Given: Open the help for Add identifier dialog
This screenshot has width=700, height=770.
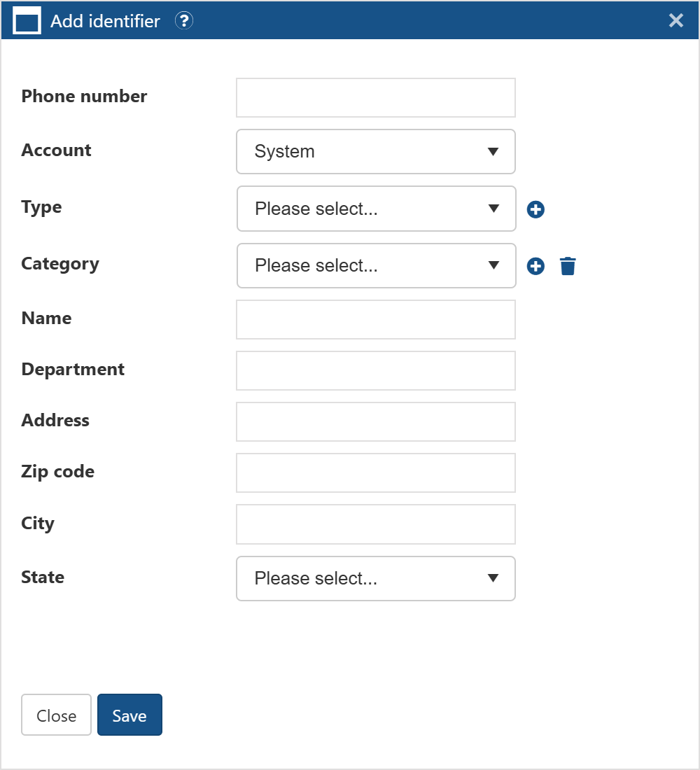Looking at the screenshot, I should (184, 20).
